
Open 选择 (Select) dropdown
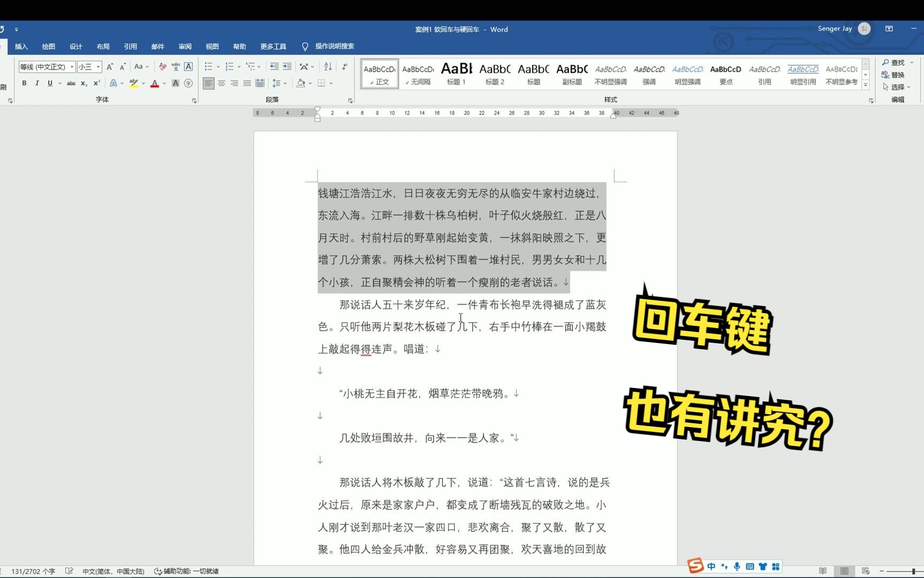(896, 87)
